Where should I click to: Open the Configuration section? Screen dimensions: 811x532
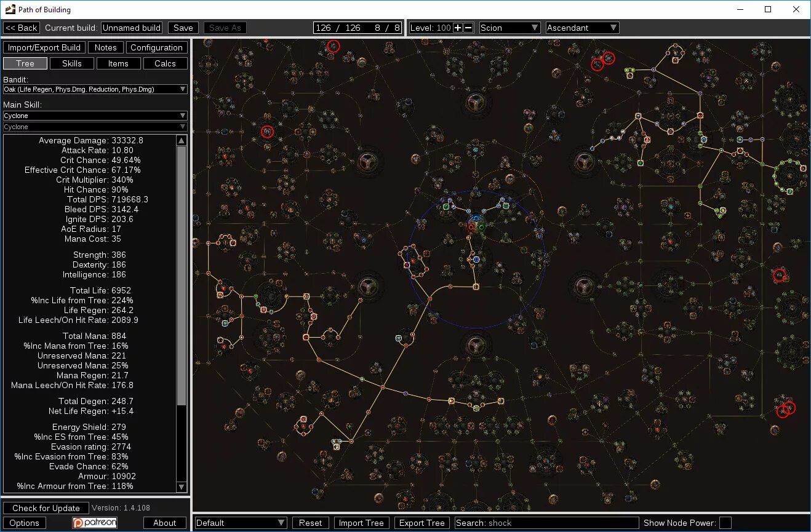tap(157, 47)
